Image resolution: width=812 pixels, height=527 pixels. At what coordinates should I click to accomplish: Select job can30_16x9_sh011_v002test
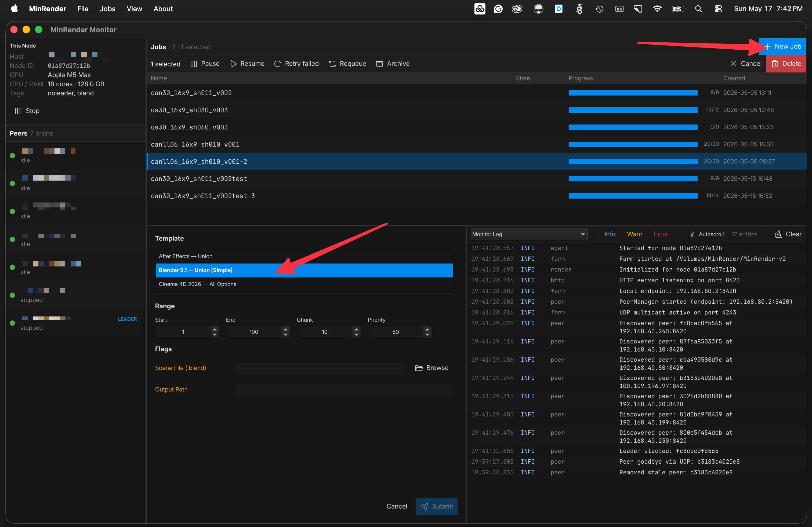(x=477, y=179)
